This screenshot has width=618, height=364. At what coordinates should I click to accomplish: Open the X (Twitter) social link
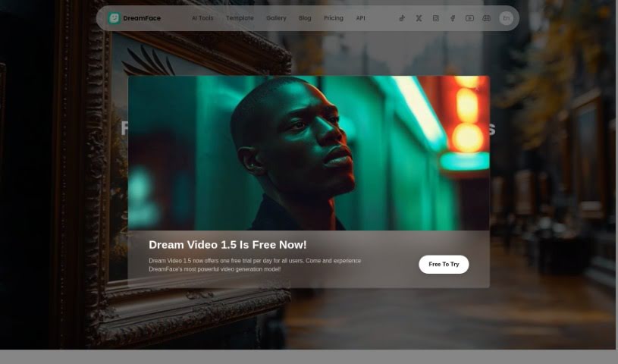pos(419,18)
